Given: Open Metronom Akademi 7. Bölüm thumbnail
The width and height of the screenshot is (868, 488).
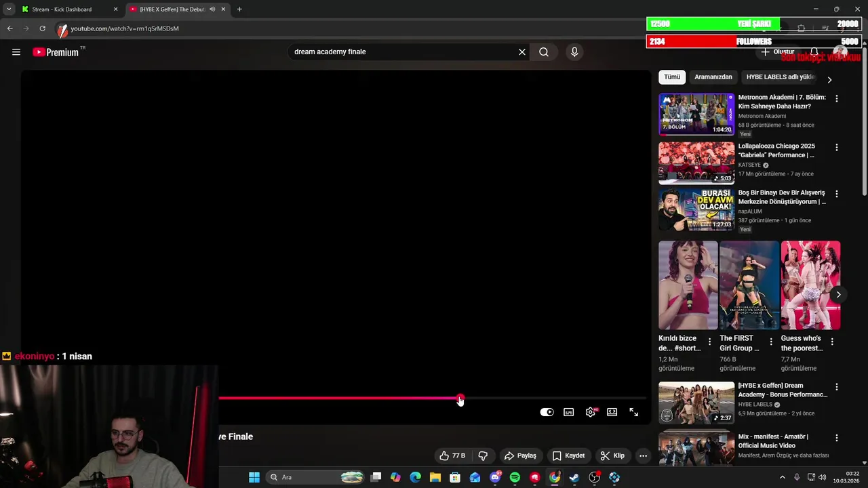Looking at the screenshot, I should pyautogui.click(x=696, y=115).
